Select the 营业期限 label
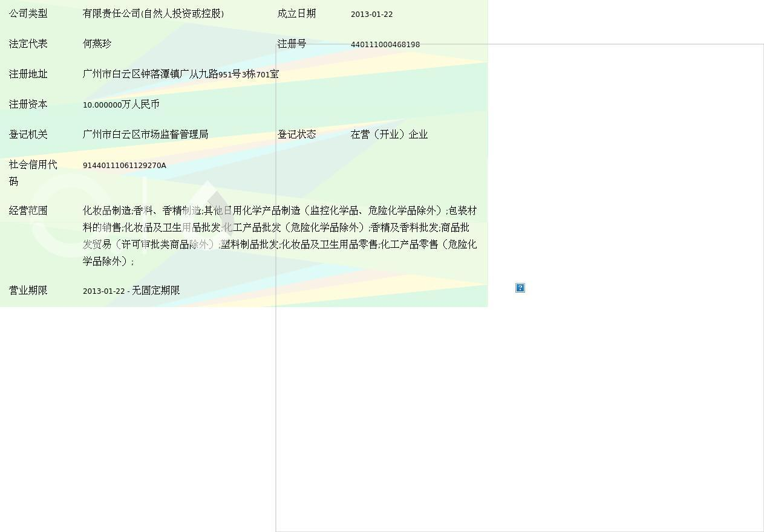The width and height of the screenshot is (764, 532). pos(28,290)
